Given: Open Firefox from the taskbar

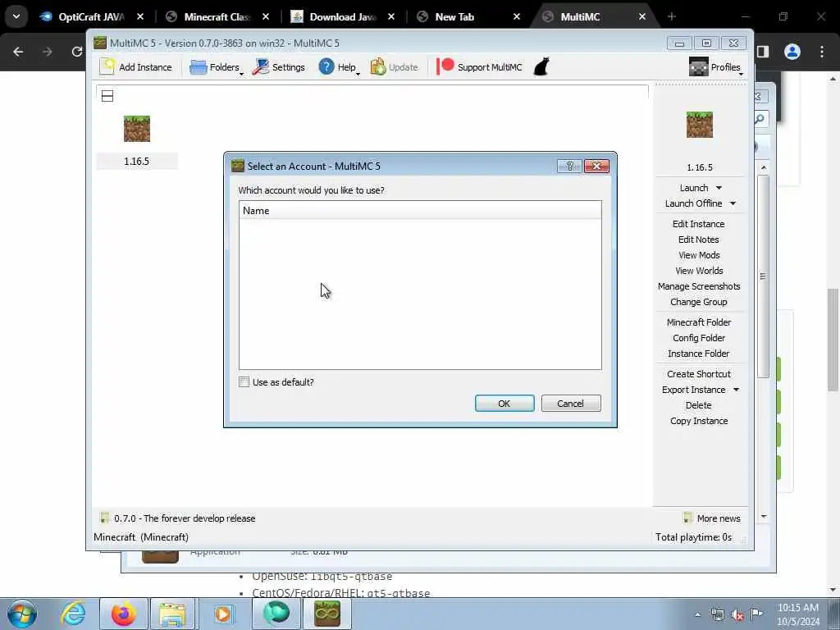Looking at the screenshot, I should [x=123, y=614].
